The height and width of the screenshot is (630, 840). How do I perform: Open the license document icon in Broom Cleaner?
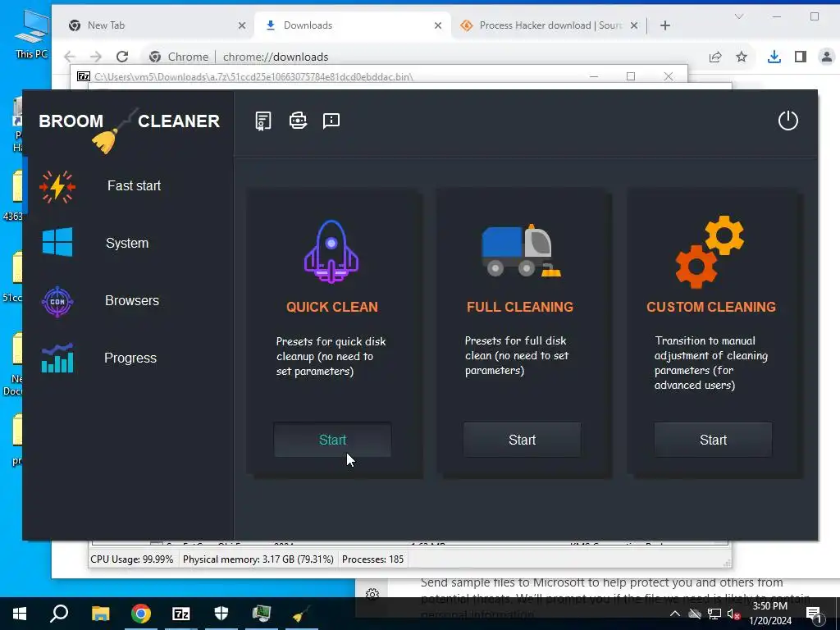pos(263,121)
